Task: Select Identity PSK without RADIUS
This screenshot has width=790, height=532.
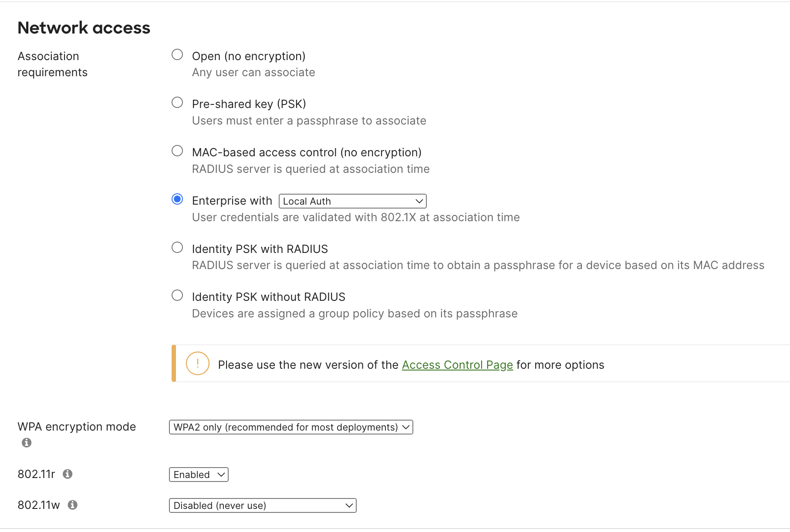Action: [177, 295]
